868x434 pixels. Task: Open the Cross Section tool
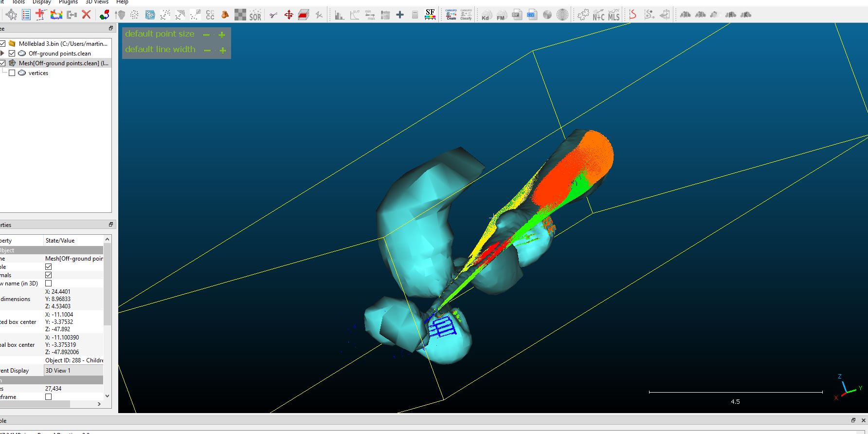pyautogui.click(x=304, y=15)
